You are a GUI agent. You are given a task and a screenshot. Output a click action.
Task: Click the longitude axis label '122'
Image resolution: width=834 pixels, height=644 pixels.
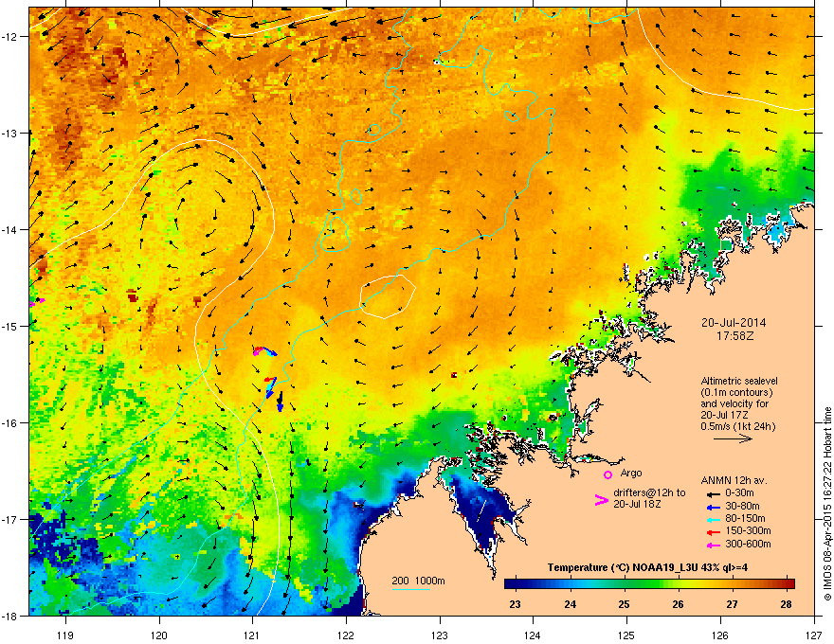click(346, 635)
